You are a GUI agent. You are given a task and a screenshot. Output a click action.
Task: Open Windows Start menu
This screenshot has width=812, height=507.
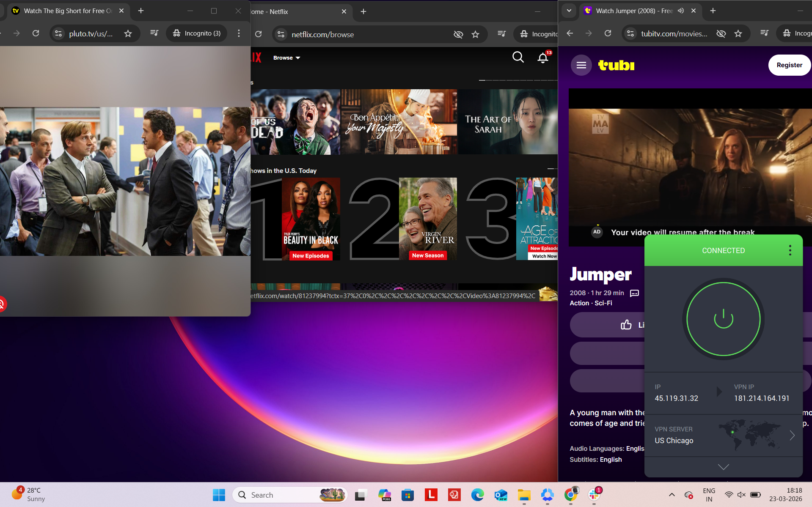(x=219, y=495)
